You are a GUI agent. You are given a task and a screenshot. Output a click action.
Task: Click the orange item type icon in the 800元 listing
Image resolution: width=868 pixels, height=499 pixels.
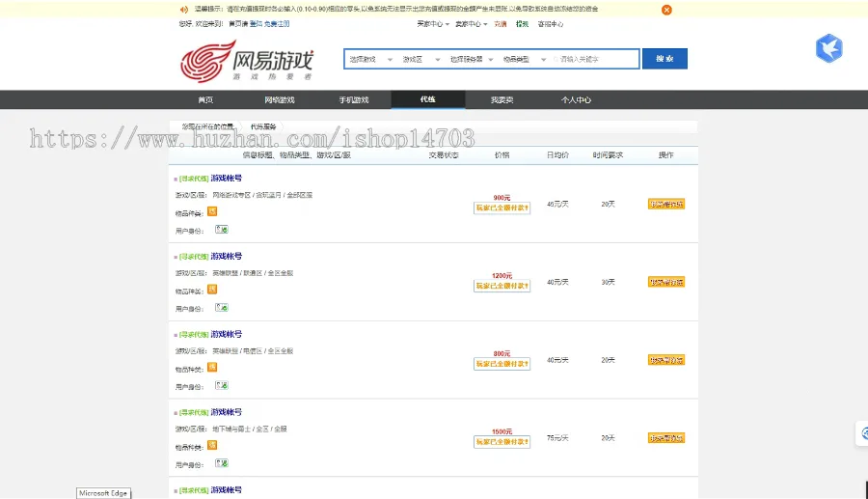[212, 367]
